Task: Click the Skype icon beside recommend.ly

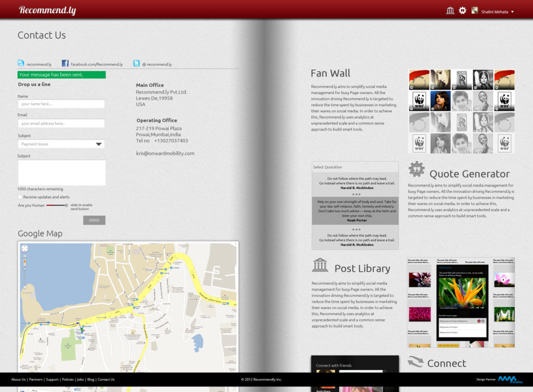Action: 21,63
